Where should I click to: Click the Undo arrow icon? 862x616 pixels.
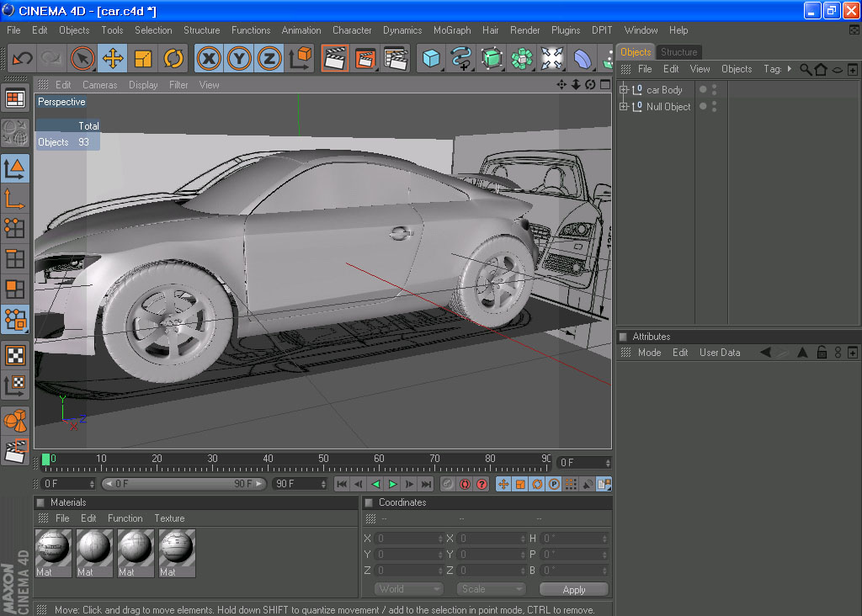point(23,58)
